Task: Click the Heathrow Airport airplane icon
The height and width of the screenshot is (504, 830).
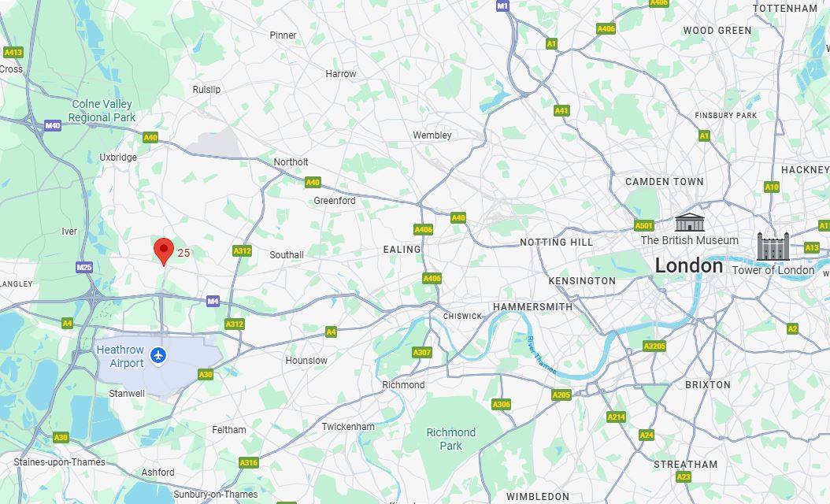Action: [x=158, y=355]
